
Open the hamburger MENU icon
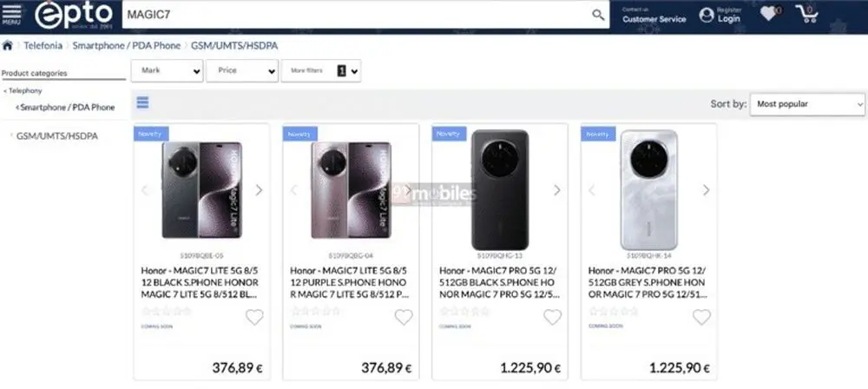pyautogui.click(x=11, y=15)
